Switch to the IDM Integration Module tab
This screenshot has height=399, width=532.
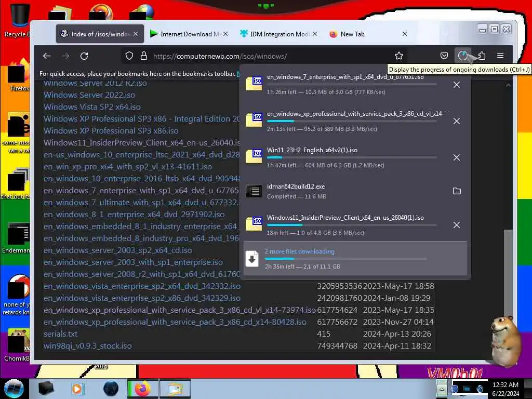[278, 34]
